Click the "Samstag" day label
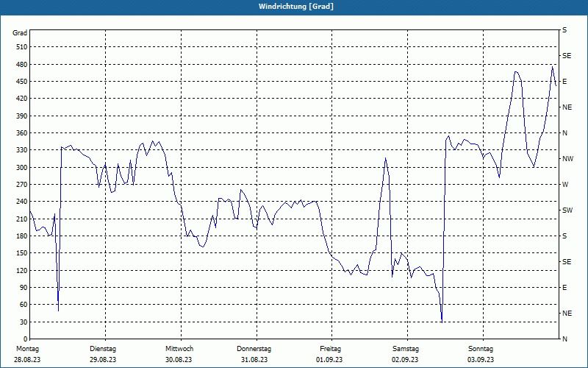The height and width of the screenshot is (368, 588). click(406, 349)
